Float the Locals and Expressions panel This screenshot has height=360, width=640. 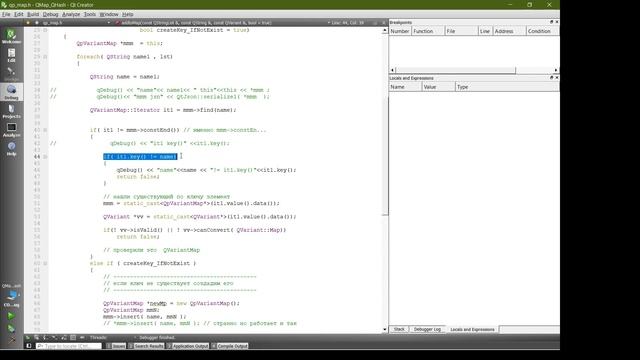pos(551,78)
